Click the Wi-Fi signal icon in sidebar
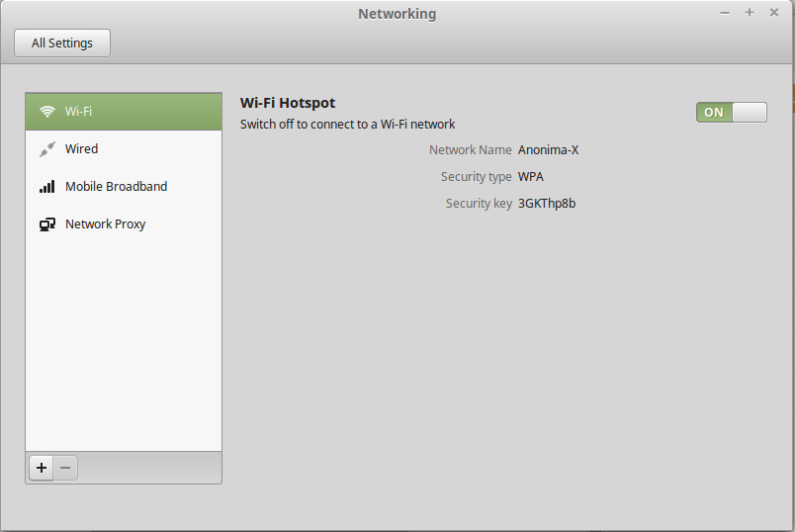Viewport: 795px width, 532px height. pyautogui.click(x=46, y=112)
